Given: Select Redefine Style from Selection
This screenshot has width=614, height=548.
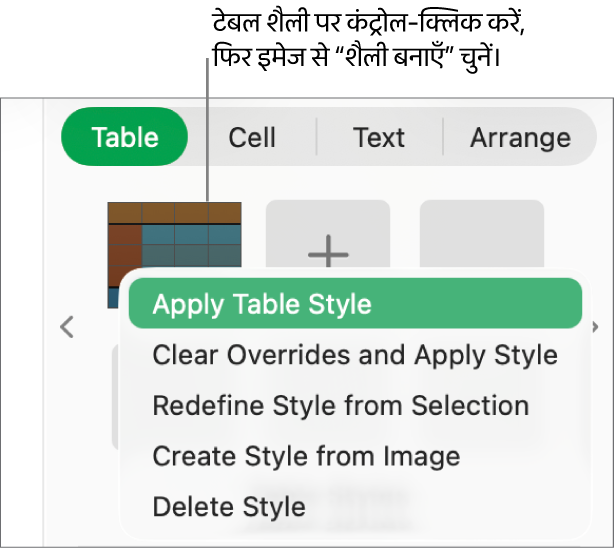Looking at the screenshot, I should click(x=341, y=406).
